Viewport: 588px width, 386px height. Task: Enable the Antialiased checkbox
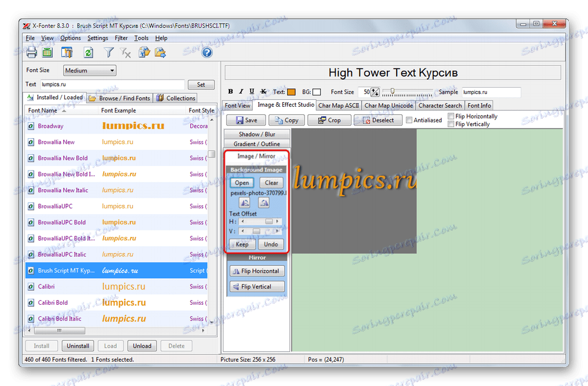[409, 120]
